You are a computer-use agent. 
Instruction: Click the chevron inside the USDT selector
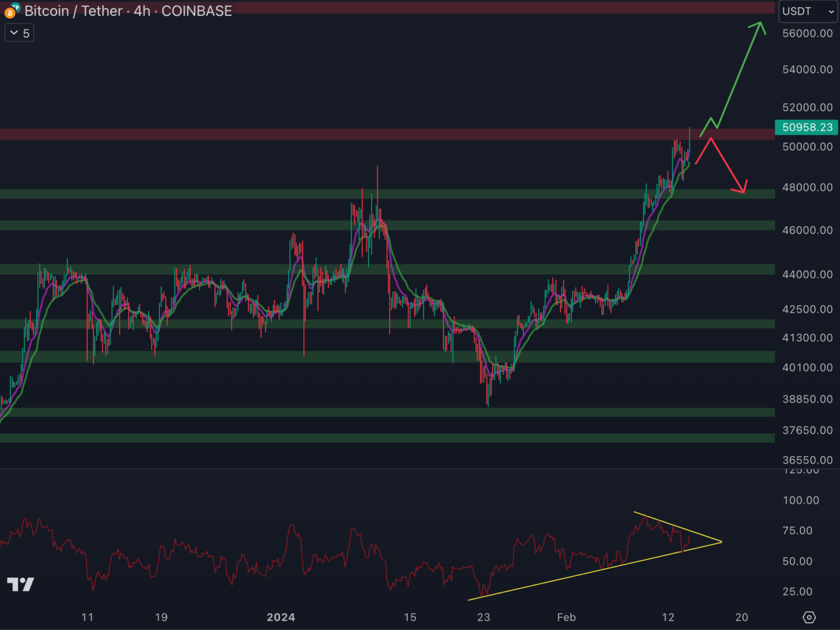tap(831, 11)
